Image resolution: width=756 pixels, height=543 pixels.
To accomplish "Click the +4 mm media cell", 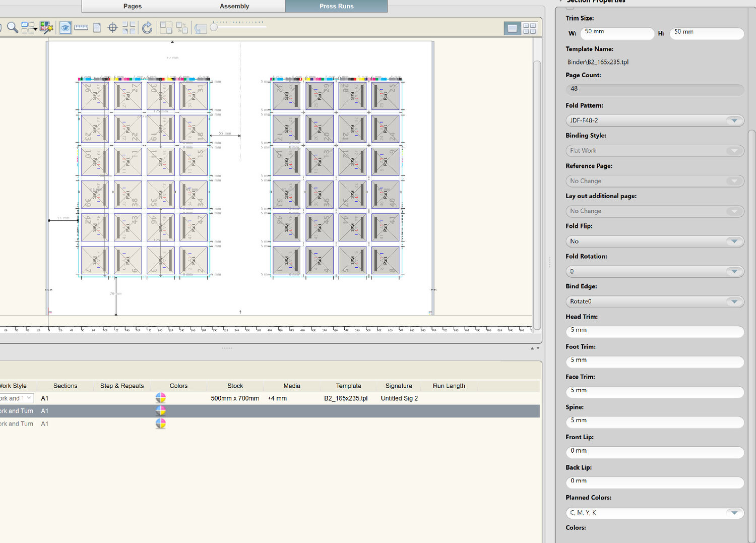I will click(x=277, y=398).
